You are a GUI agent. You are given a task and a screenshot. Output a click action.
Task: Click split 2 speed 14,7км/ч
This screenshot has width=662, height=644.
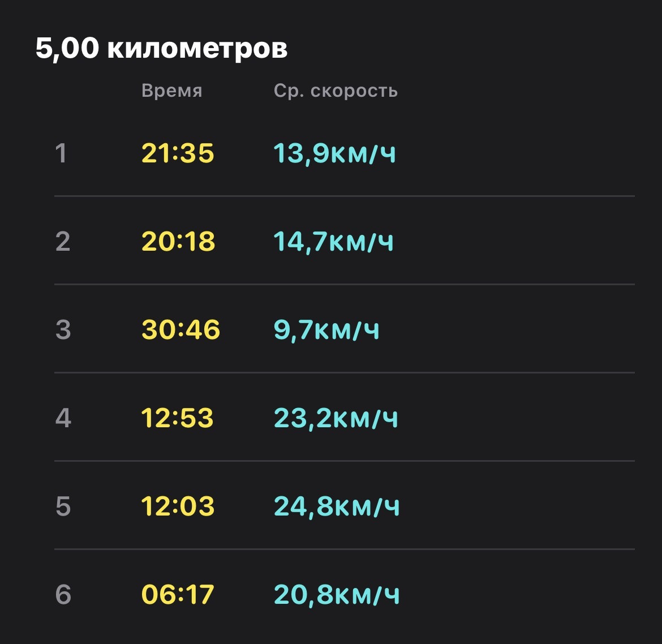tap(333, 241)
